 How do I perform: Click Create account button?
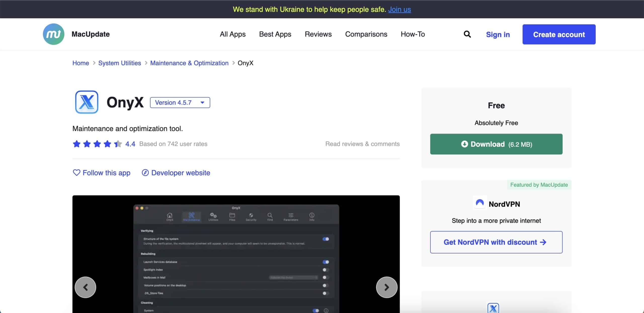(559, 34)
